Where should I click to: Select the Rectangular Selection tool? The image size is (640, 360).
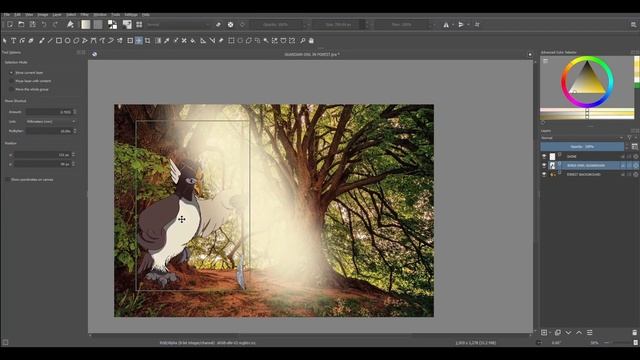(x=231, y=41)
